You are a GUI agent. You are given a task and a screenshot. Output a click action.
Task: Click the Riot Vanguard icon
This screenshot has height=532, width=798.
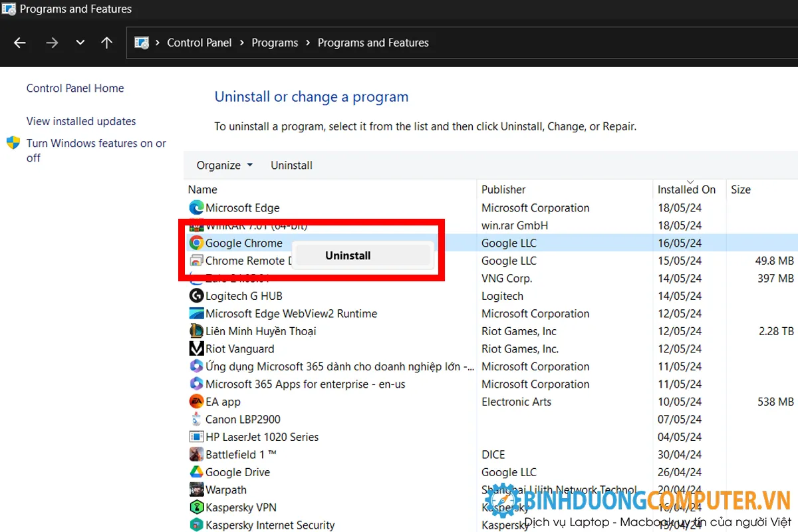pyautogui.click(x=196, y=348)
